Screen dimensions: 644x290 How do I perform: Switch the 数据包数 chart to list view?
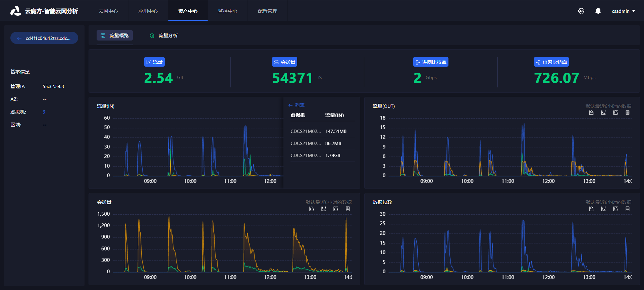tap(628, 209)
